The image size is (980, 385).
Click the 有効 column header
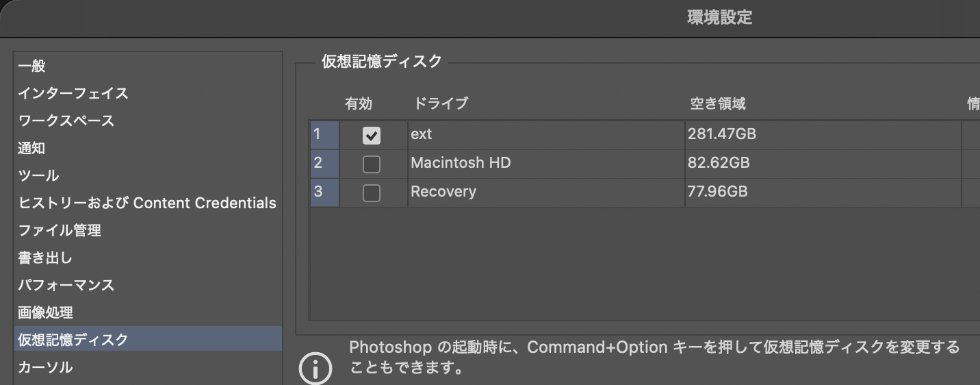359,103
